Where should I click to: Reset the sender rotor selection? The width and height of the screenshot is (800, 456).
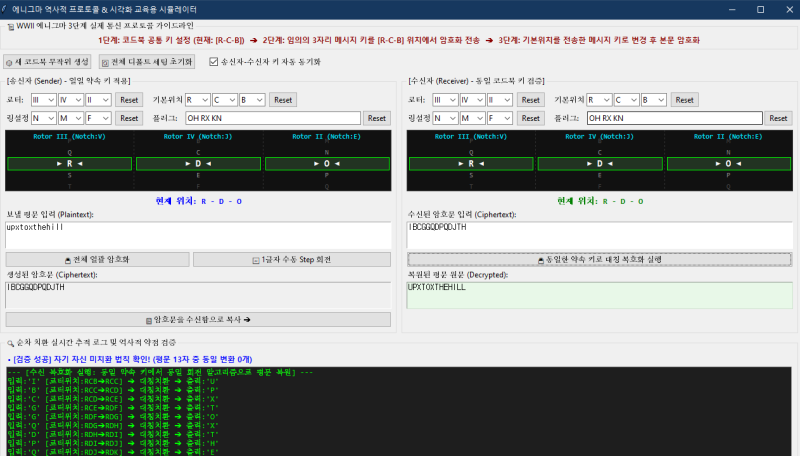[129, 100]
